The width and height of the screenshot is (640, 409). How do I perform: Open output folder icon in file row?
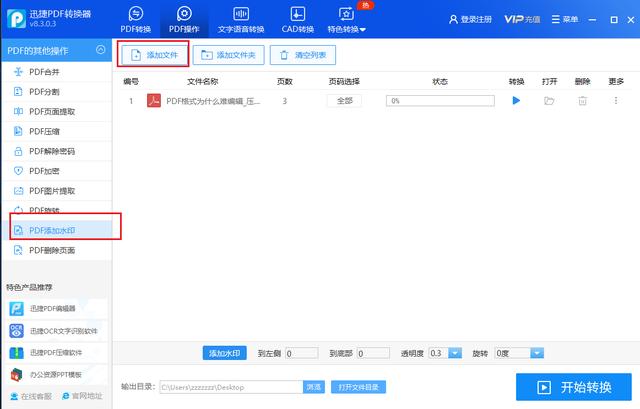(549, 100)
